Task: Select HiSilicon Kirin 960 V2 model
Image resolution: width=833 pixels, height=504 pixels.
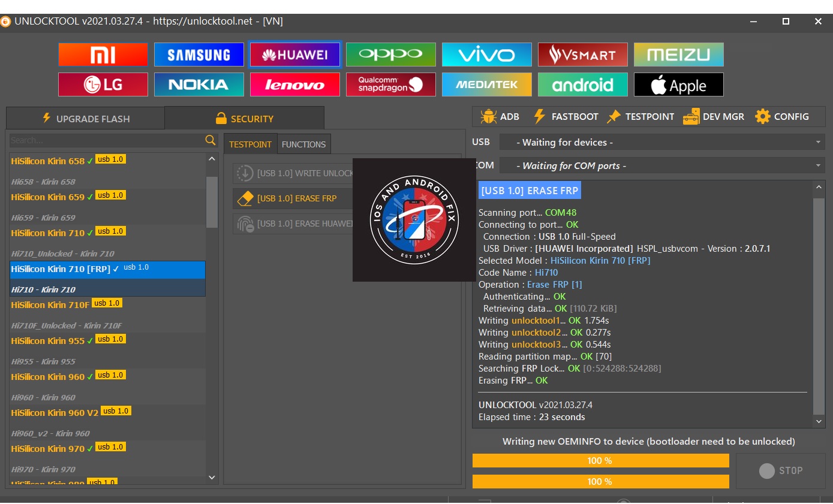Action: coord(107,422)
